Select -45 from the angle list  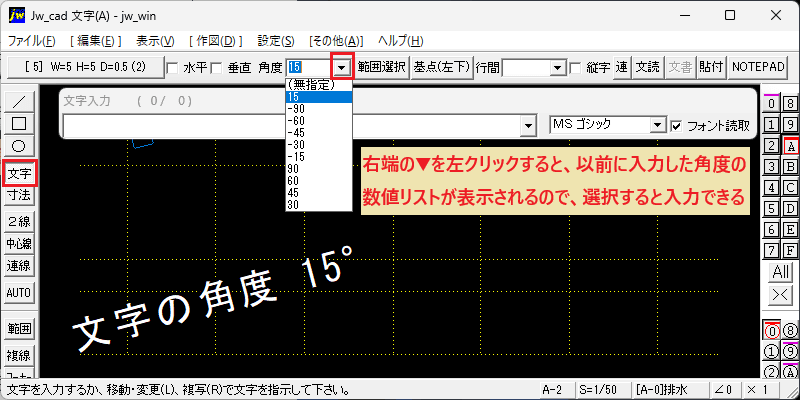point(319,133)
